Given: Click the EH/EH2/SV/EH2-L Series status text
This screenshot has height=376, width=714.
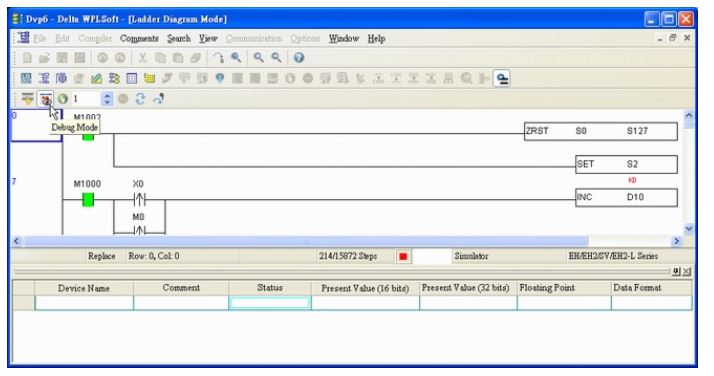Looking at the screenshot, I should pos(613,256).
